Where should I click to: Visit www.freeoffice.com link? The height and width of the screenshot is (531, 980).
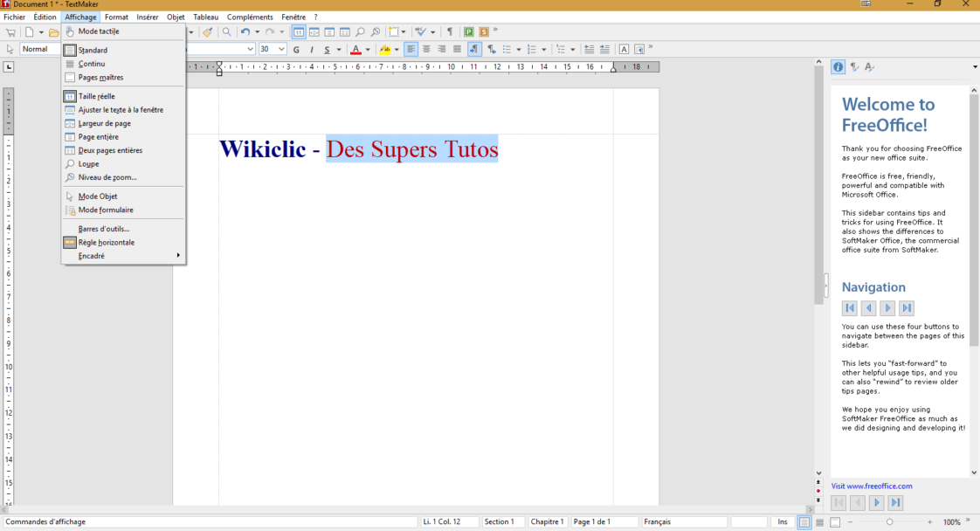click(x=871, y=486)
